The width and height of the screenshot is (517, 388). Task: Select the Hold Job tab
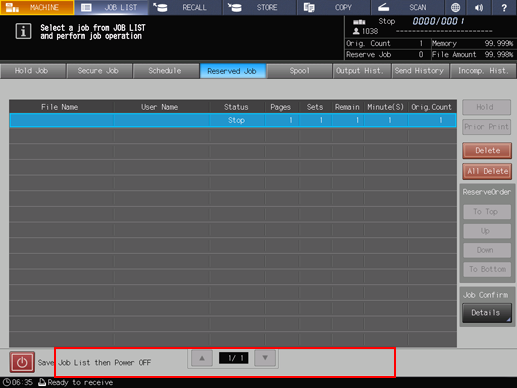[x=33, y=71]
